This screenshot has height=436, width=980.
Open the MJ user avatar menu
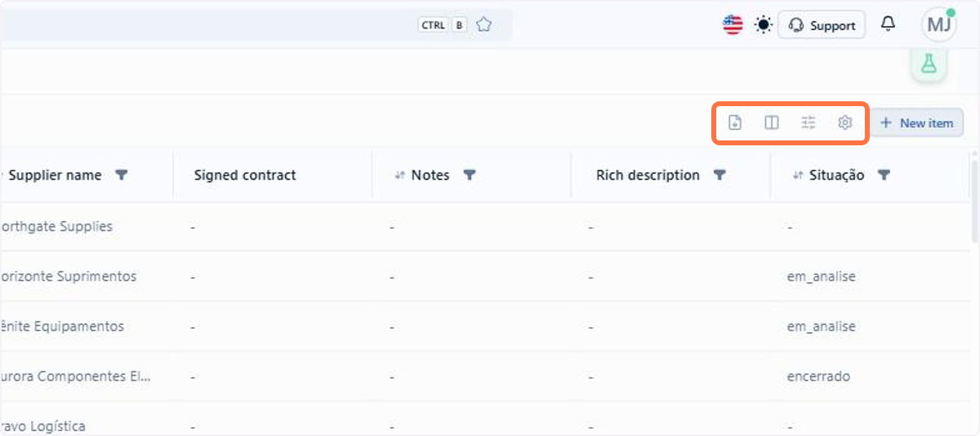click(938, 25)
